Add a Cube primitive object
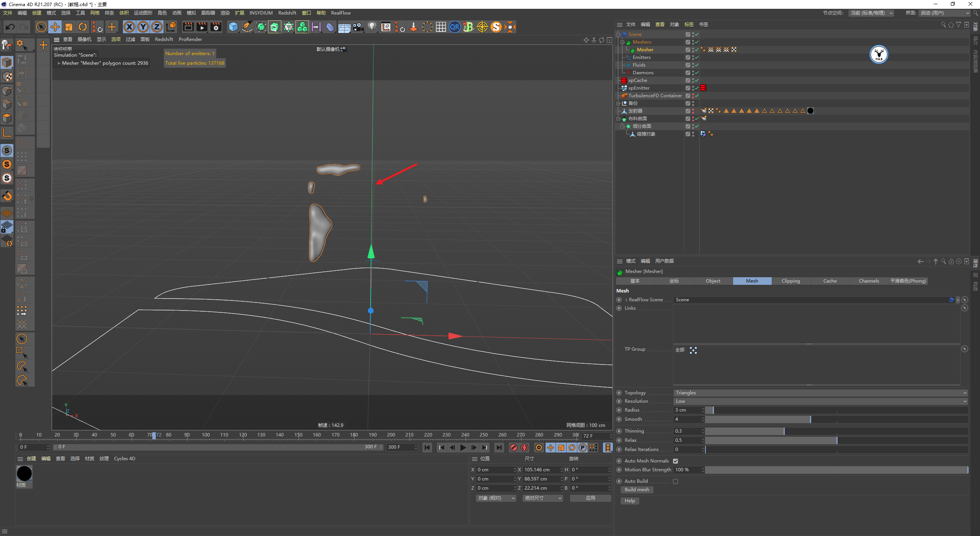 coord(233,27)
